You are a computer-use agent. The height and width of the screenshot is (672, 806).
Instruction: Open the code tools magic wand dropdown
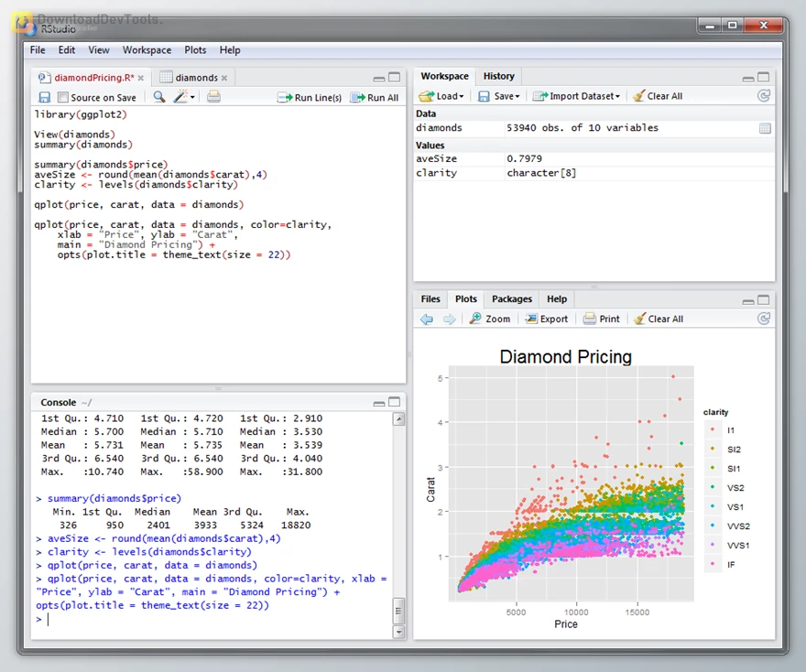[184, 96]
